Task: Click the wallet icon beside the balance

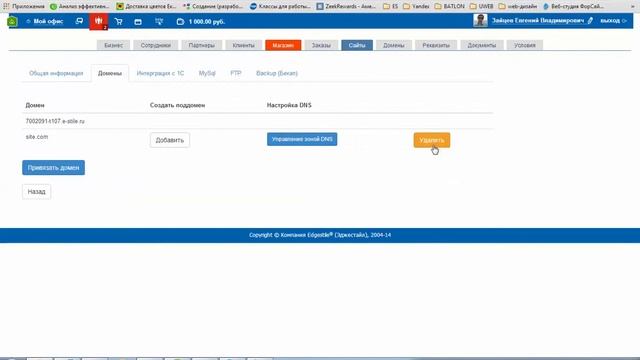Action: [180, 22]
